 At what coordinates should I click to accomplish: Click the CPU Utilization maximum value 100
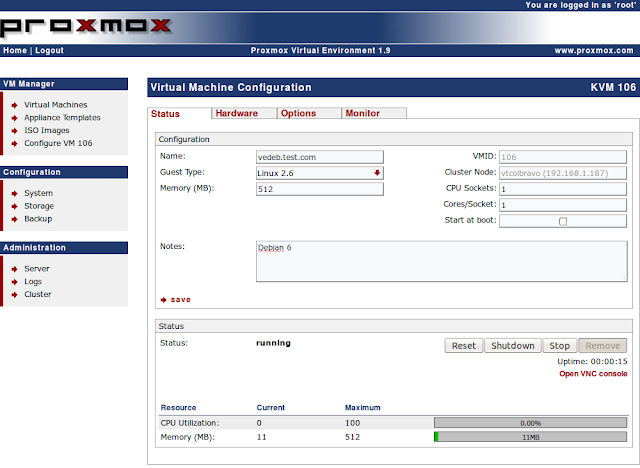353,423
